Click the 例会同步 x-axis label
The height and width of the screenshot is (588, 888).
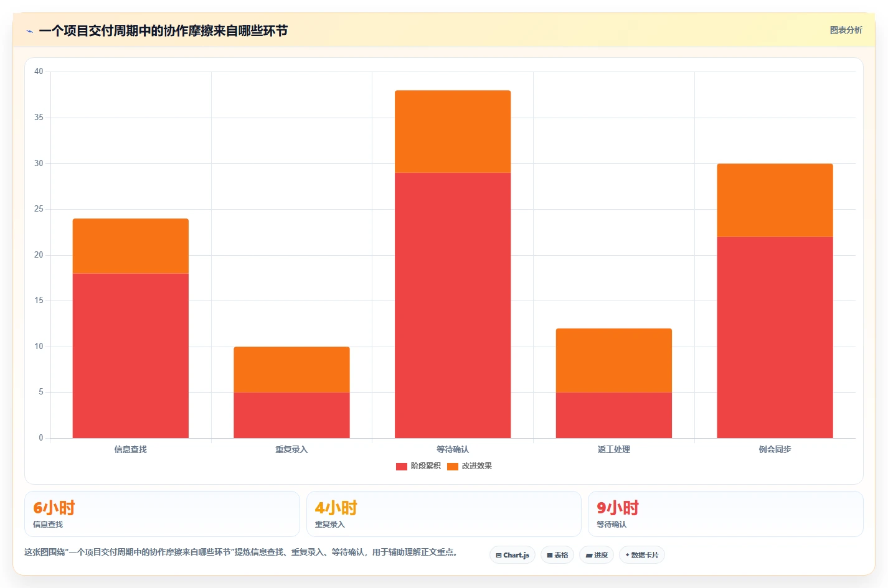click(x=775, y=449)
